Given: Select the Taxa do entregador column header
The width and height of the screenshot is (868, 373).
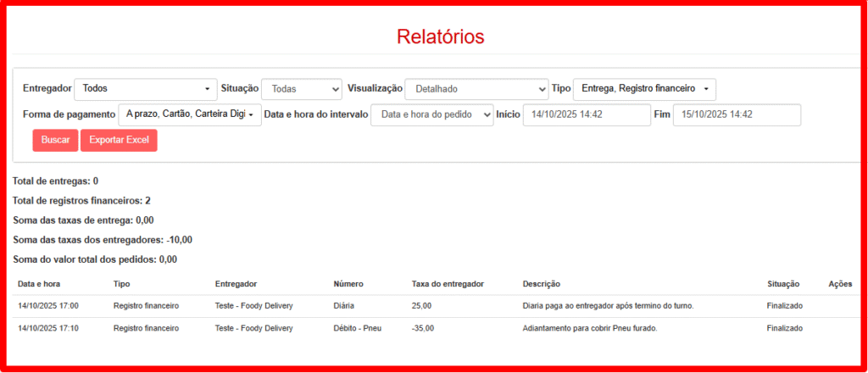Looking at the screenshot, I should tap(445, 284).
